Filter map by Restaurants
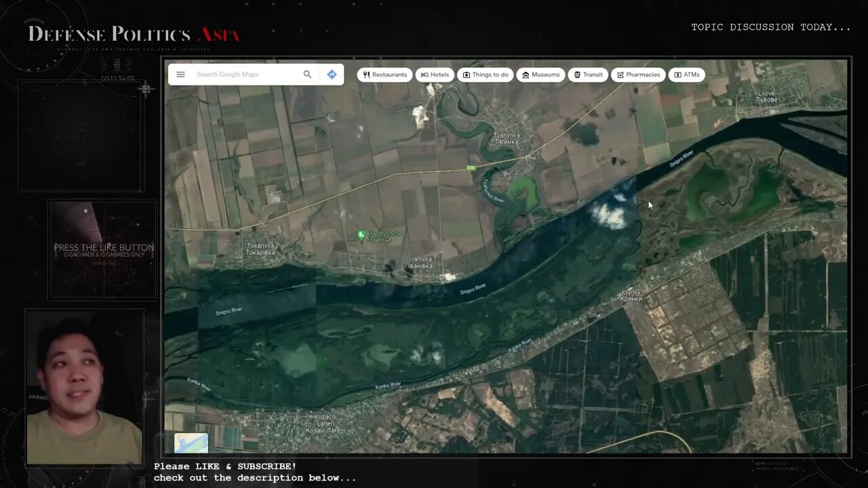This screenshot has width=868, height=488. (x=384, y=75)
